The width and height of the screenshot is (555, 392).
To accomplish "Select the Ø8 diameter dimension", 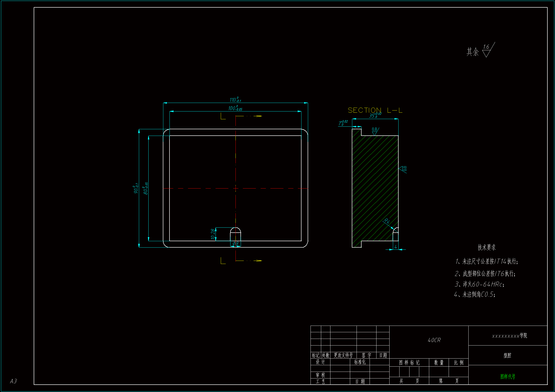I will pos(235,244).
